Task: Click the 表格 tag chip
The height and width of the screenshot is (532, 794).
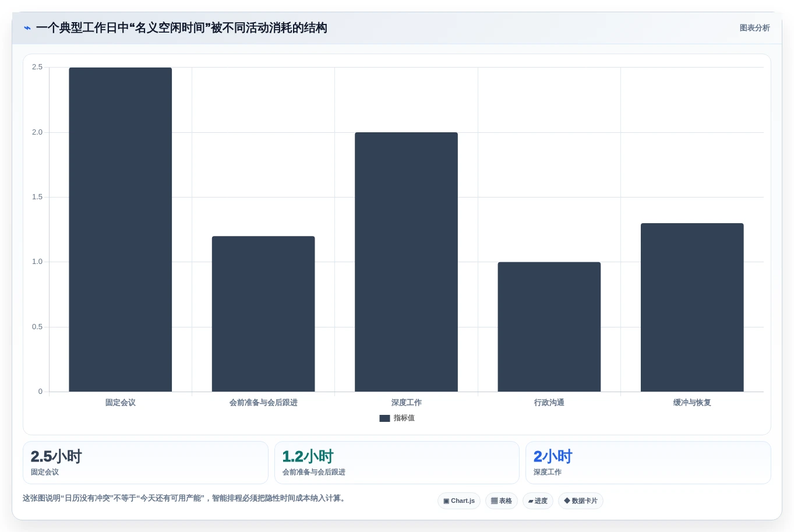Action: [502, 501]
